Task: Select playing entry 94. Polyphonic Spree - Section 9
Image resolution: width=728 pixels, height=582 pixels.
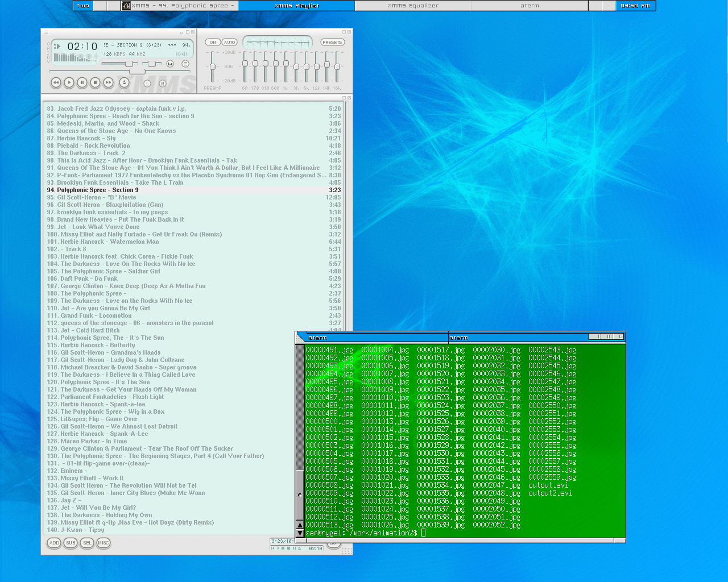Action: click(x=194, y=190)
